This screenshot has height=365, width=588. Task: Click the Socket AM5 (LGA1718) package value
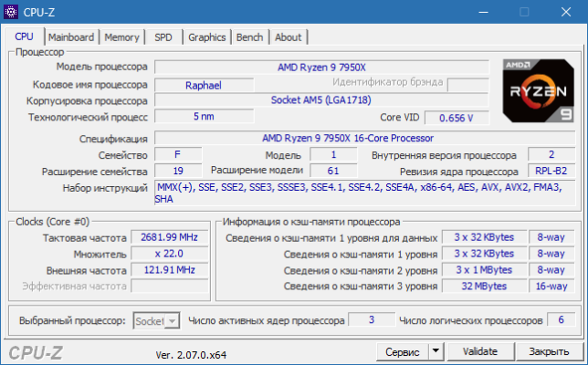[321, 100]
